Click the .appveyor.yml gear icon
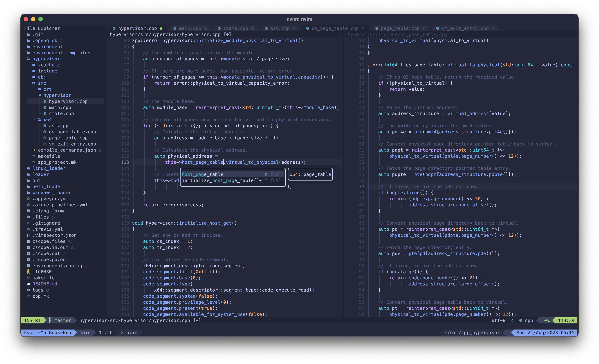This screenshot has height=364, width=599. pos(28,199)
